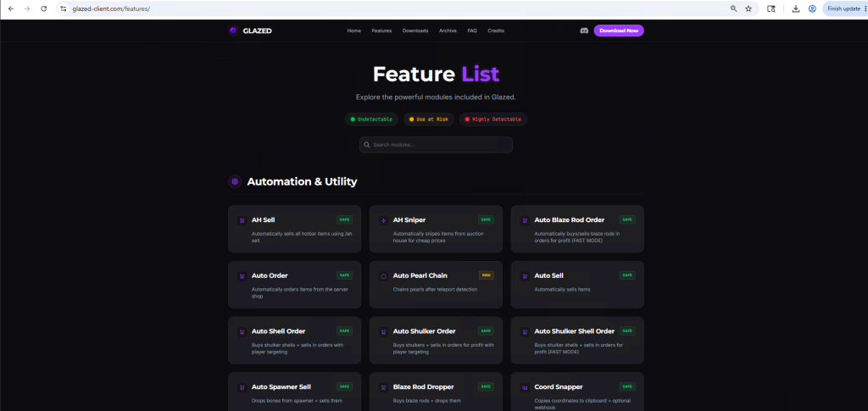Click the Search modules input field
Viewport: 868px width, 411px height.
[436, 145]
